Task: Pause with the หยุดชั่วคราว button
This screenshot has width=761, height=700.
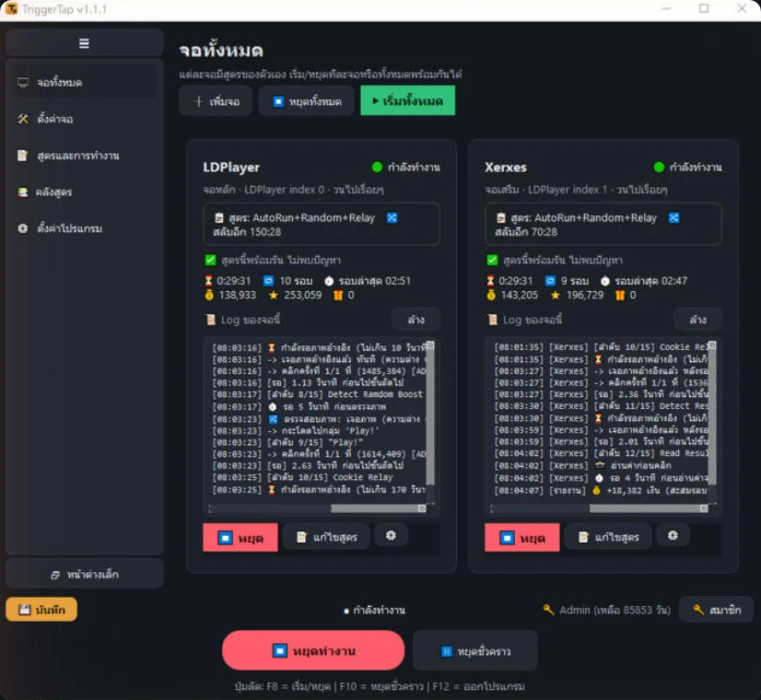Action: 475,650
